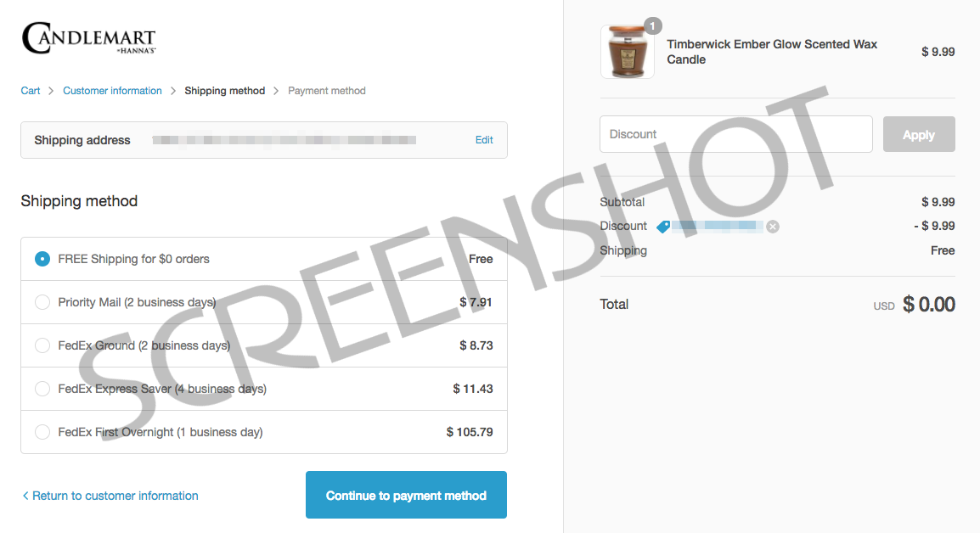980x533 pixels.
Task: Remove the applied discount code
Action: (773, 227)
